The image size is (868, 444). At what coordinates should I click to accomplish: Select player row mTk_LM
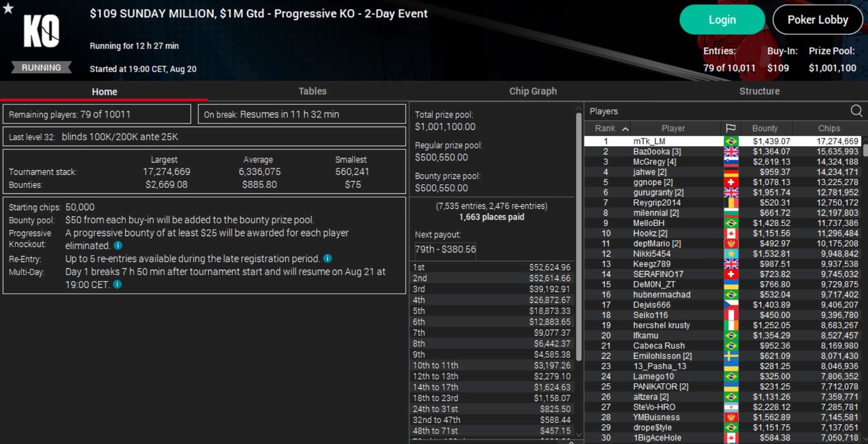point(723,141)
